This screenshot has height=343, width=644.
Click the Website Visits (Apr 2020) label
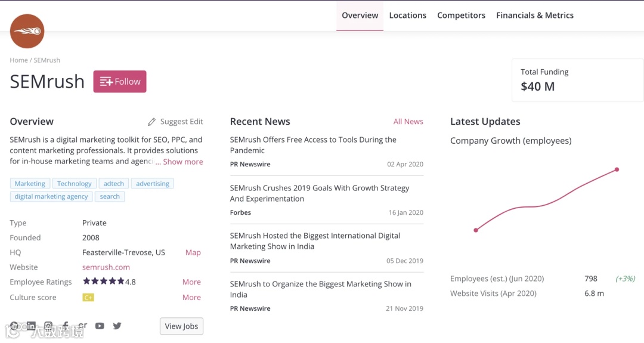(x=493, y=293)
